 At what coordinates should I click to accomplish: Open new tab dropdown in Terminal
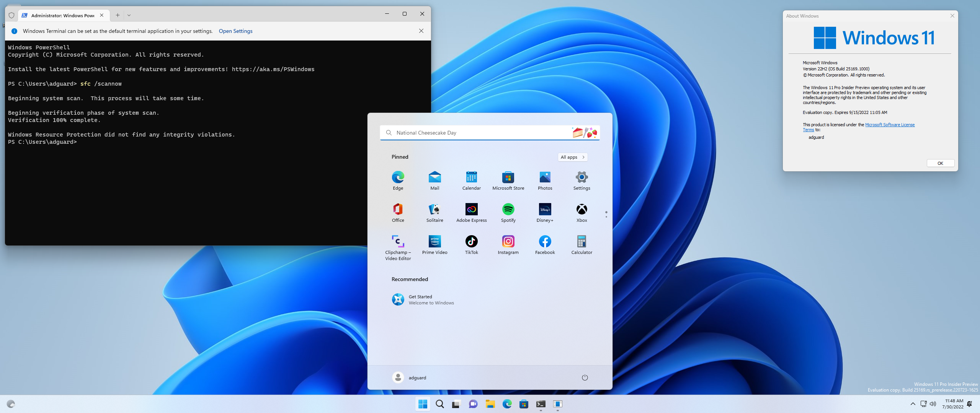(x=129, y=15)
